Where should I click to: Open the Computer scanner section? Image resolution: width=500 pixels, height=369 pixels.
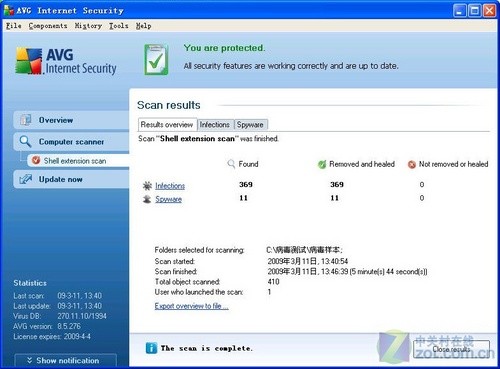point(71,141)
